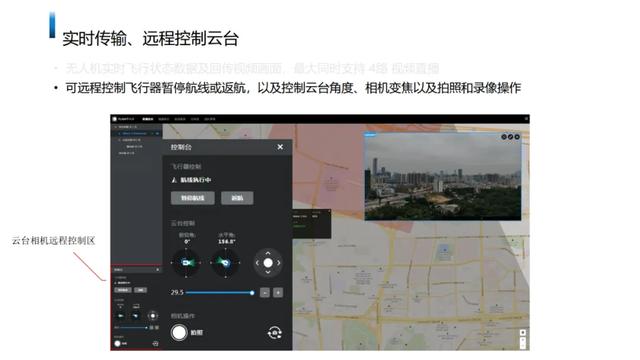Rotate gimbal right with d-pad right arrow
640x360 pixels.
(x=279, y=263)
